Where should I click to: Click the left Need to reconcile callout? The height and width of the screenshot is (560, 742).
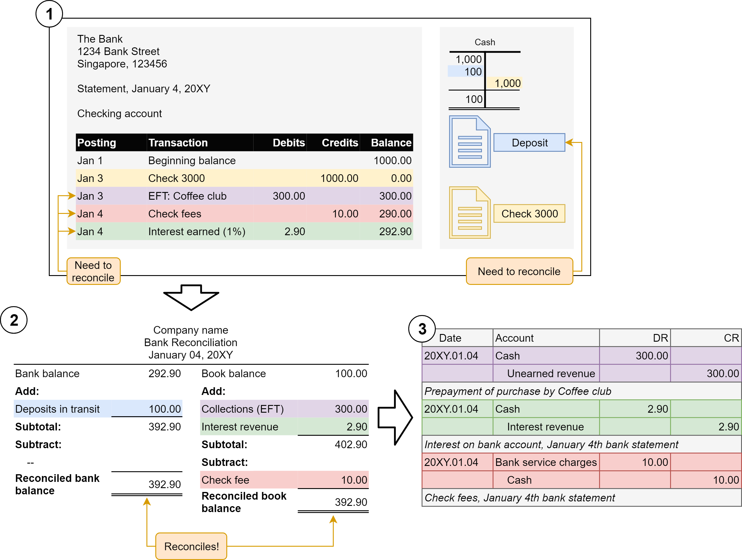point(93,271)
